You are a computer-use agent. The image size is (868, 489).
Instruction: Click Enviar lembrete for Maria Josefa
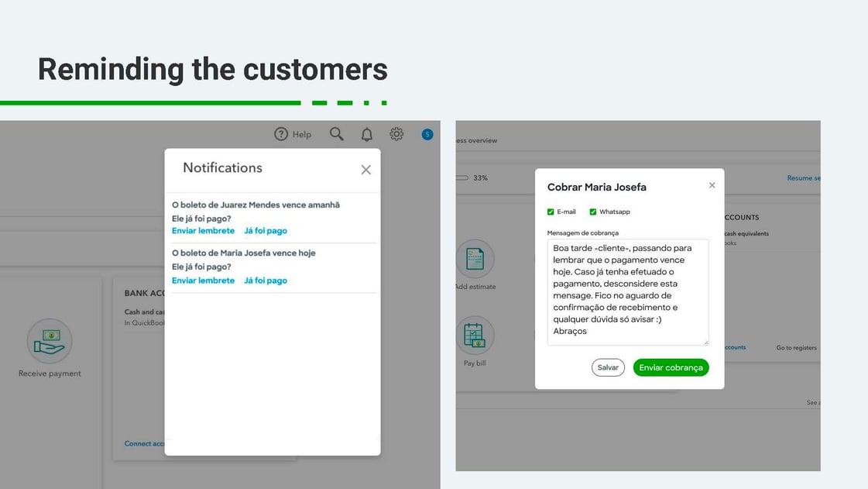pyautogui.click(x=203, y=281)
